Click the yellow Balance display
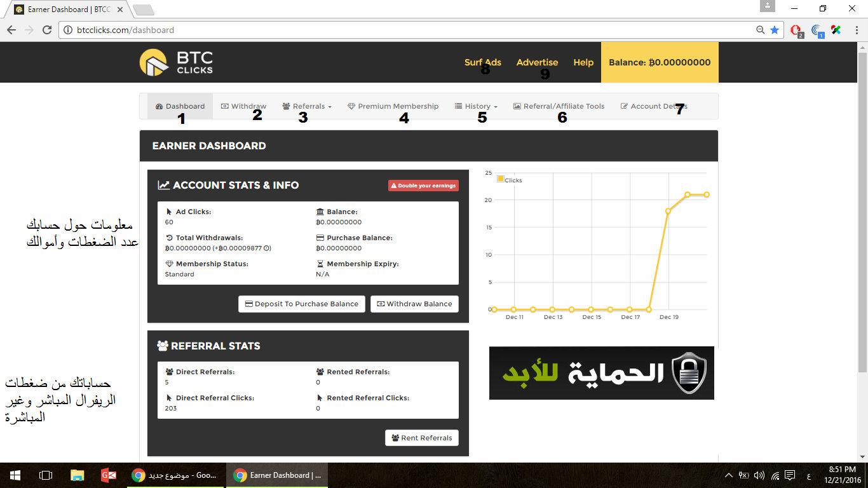Screen dimensions: 868x488 pyautogui.click(x=660, y=62)
